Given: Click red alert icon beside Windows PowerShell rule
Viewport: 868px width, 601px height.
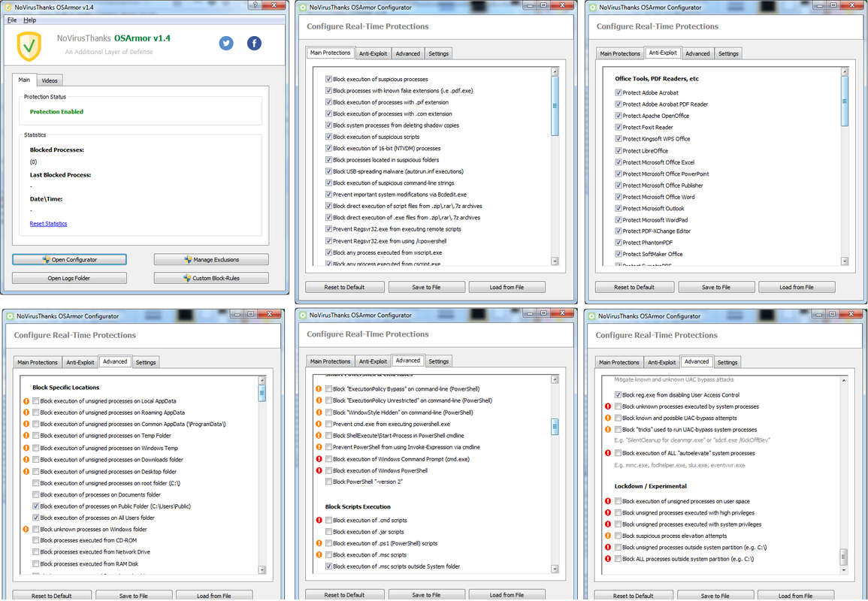Looking at the screenshot, I should tap(319, 471).
